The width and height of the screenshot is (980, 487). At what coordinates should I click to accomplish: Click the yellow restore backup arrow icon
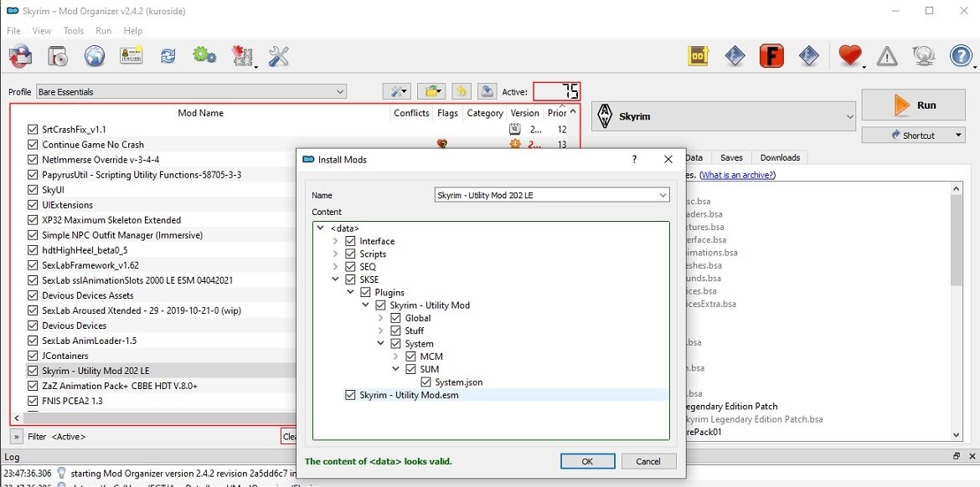[461, 92]
